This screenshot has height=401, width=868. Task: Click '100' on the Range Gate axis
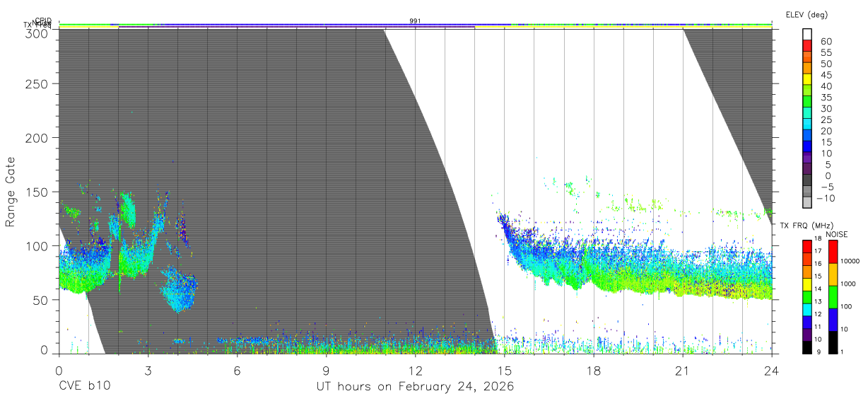point(36,245)
